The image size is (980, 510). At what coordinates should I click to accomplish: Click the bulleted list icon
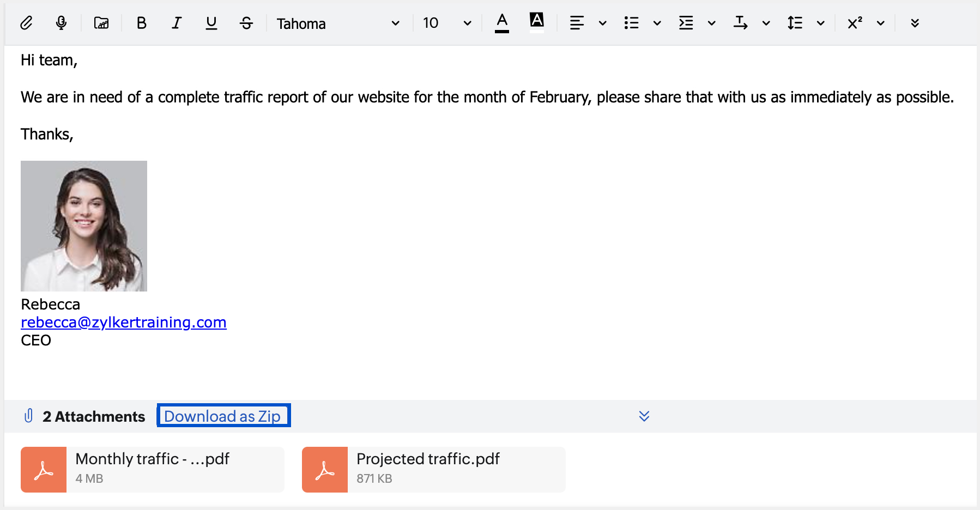(x=631, y=23)
